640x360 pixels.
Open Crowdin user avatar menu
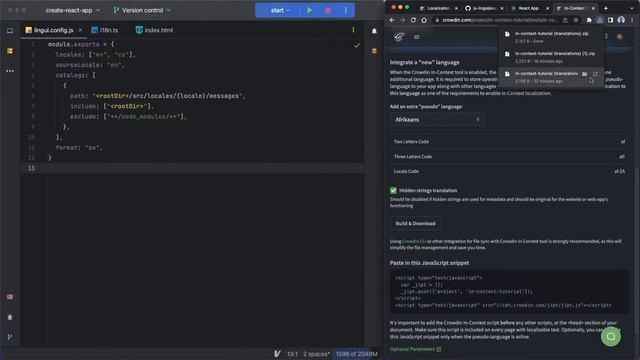(x=620, y=37)
